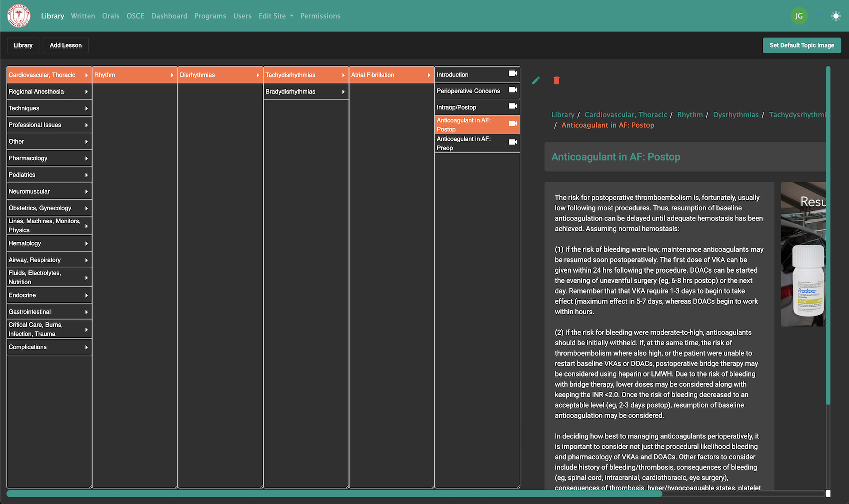Click the university logo in header
849x504 pixels.
point(19,16)
